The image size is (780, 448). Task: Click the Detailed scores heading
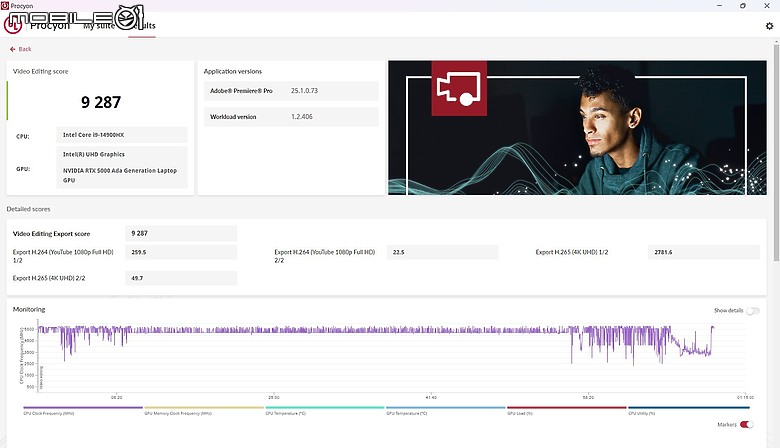[x=28, y=209]
